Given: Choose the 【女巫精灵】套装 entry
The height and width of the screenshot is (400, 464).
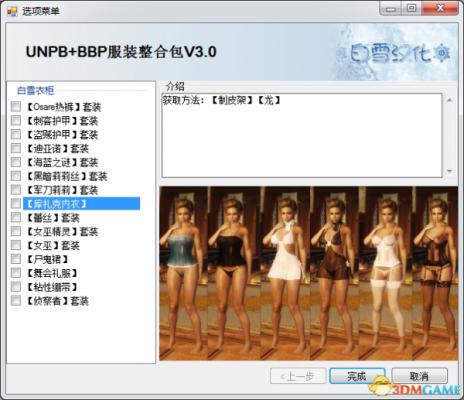Looking at the screenshot, I should [x=63, y=231].
